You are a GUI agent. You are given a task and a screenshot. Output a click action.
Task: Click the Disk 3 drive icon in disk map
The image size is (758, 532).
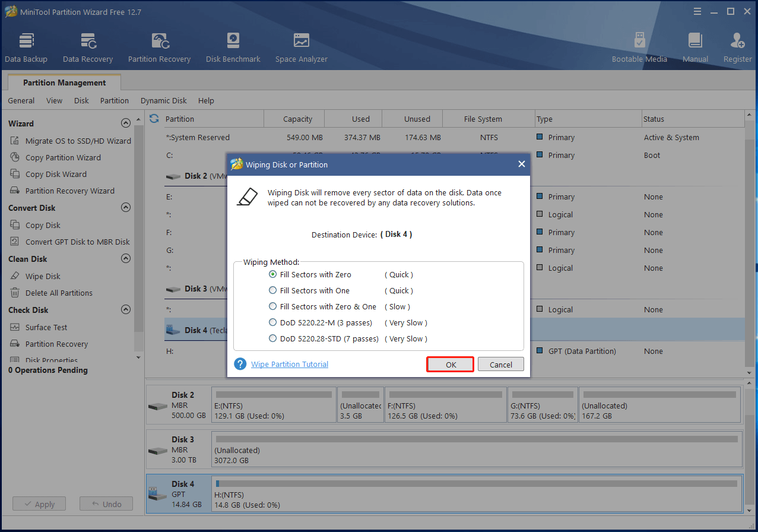[157, 451]
